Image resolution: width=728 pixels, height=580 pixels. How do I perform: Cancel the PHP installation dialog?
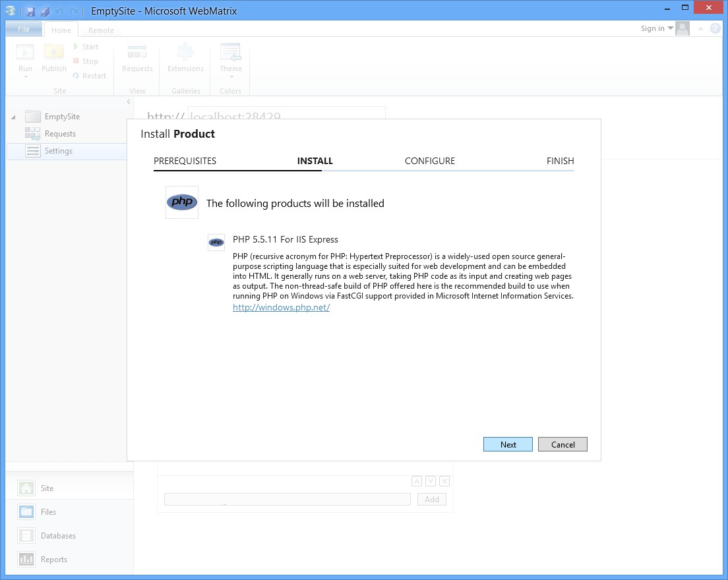coord(562,444)
